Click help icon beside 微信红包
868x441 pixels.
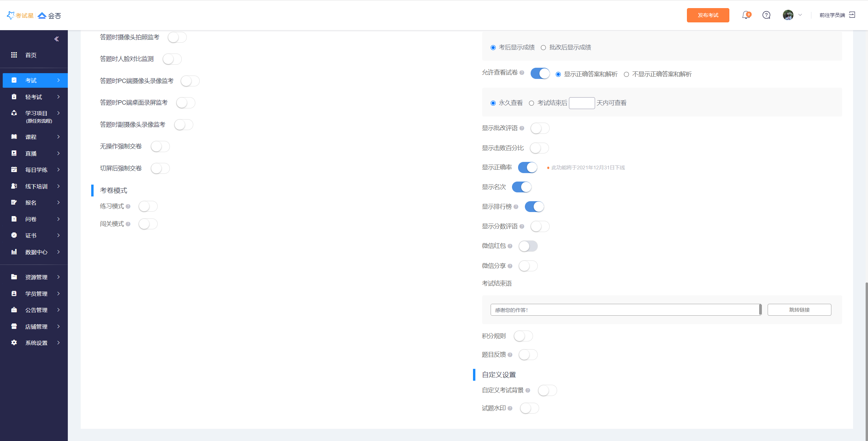pos(510,246)
